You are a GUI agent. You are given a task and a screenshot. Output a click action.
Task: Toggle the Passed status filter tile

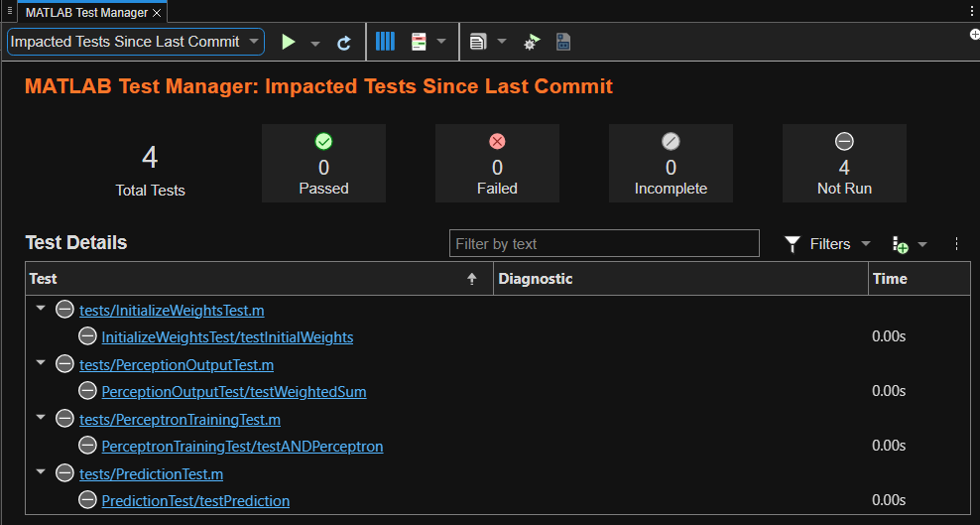click(x=323, y=164)
